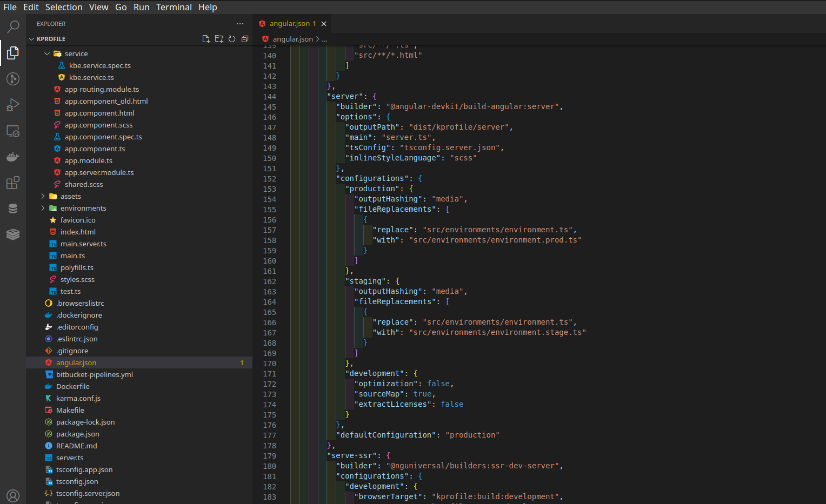Open the Run and Debug view
Viewport: 826px width, 504px height.
(13, 105)
